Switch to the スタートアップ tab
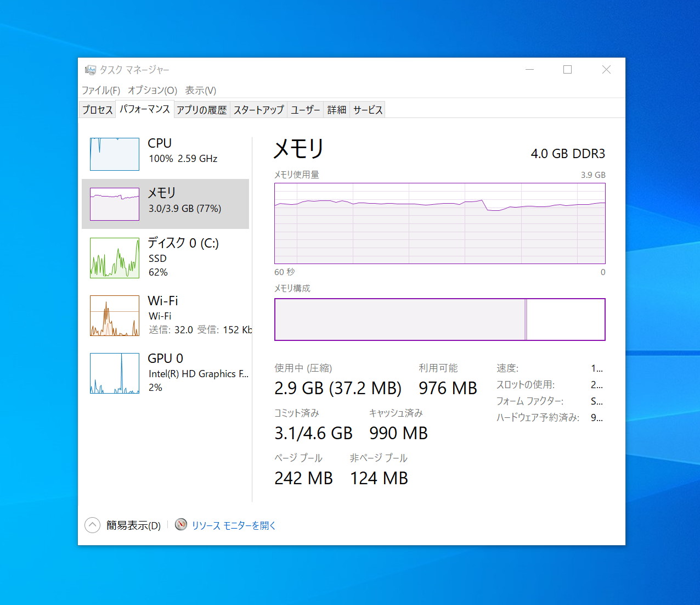The height and width of the screenshot is (605, 700). pyautogui.click(x=258, y=109)
